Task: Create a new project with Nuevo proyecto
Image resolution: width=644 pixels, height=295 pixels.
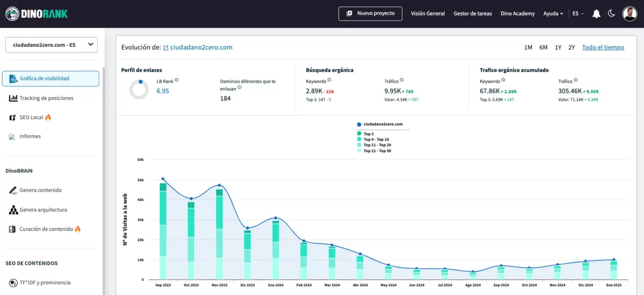Action: click(x=370, y=13)
